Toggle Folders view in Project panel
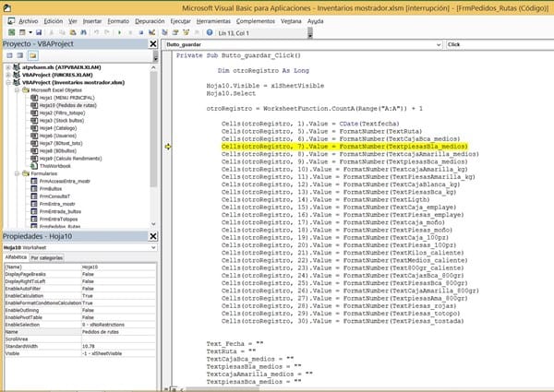The image size is (554, 392). [34, 55]
